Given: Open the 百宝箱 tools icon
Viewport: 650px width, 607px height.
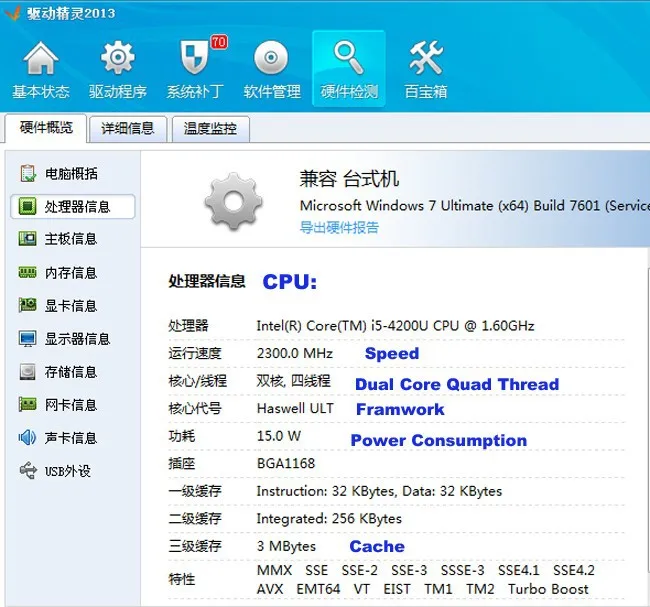Looking at the screenshot, I should click(426, 58).
